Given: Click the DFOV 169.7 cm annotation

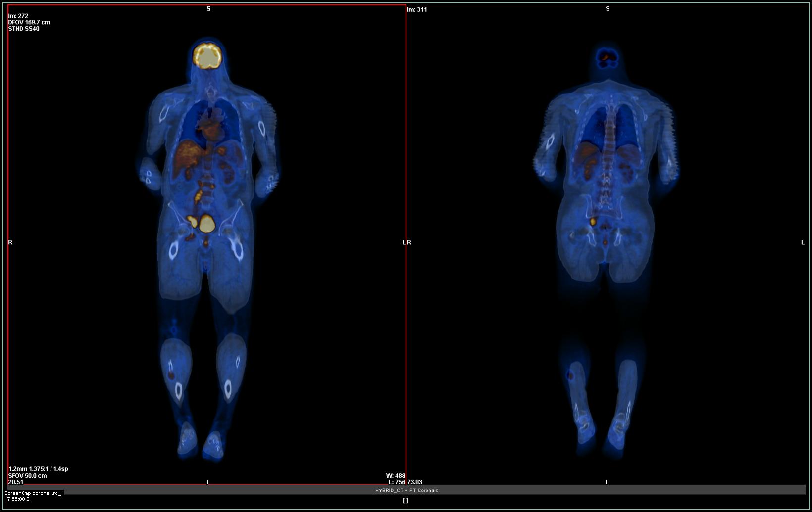Looking at the screenshot, I should [x=29, y=22].
